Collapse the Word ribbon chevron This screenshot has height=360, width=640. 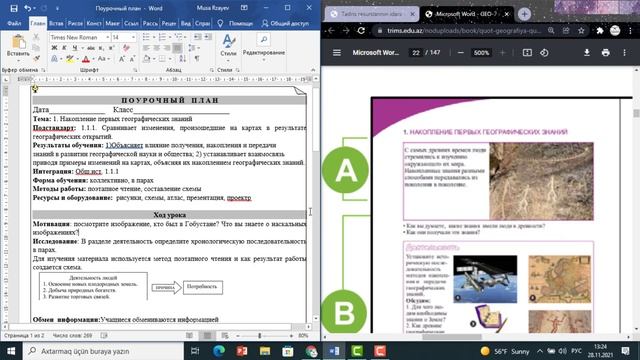(313, 70)
